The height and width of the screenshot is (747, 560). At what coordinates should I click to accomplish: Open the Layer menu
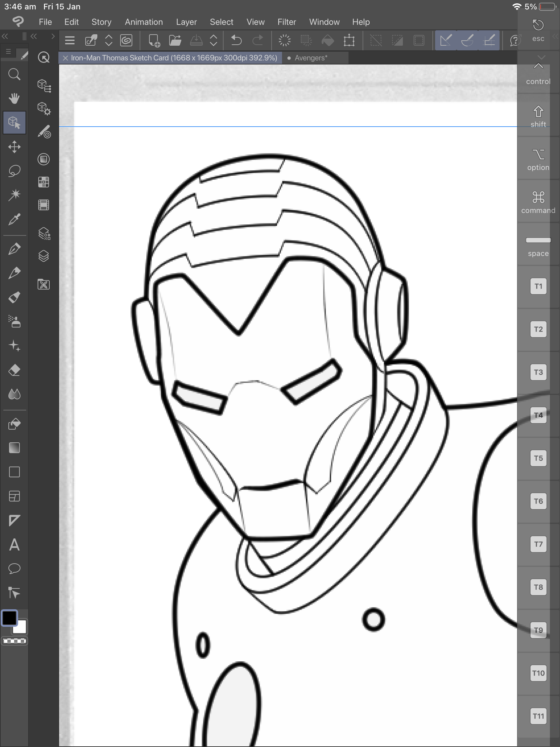click(x=186, y=22)
